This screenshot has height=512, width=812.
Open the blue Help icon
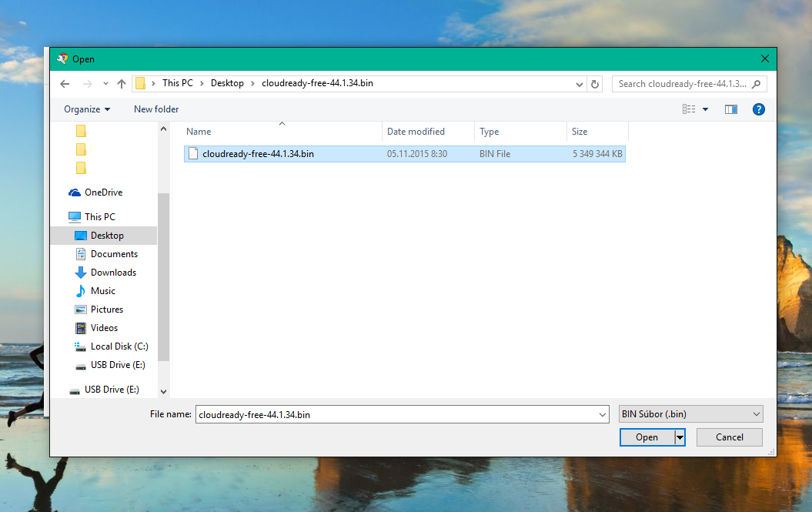759,109
